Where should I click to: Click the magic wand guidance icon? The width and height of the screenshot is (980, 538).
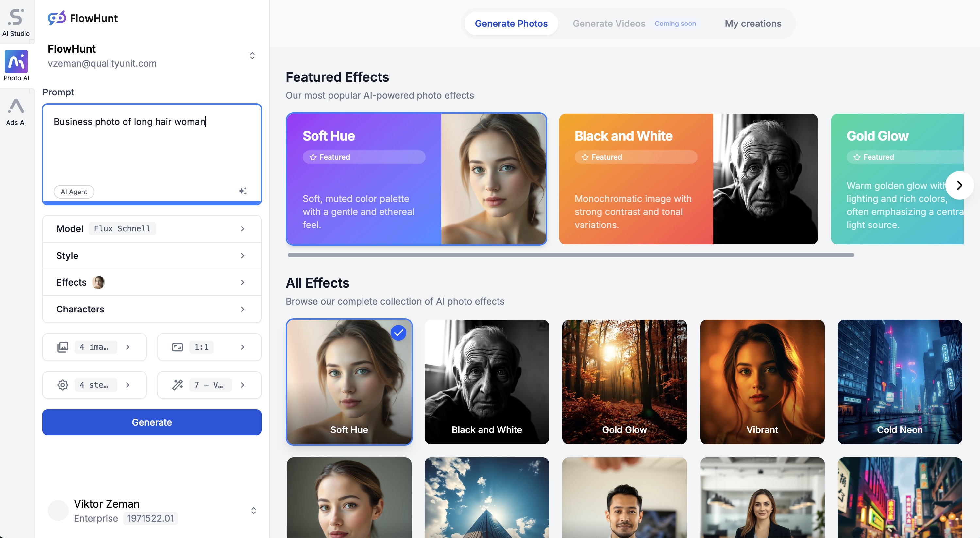(x=177, y=385)
